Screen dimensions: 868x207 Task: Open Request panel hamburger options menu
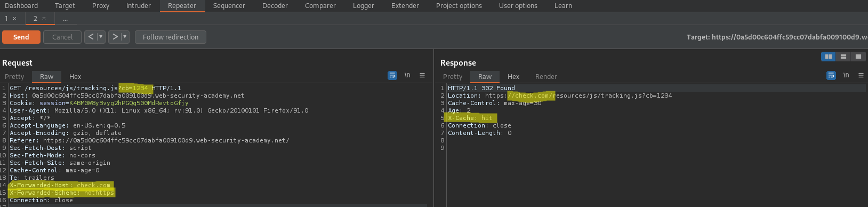[422, 76]
